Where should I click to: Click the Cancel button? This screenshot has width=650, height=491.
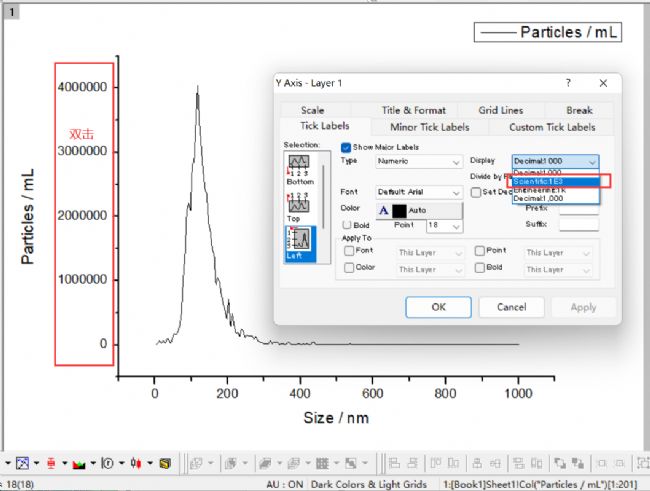[x=511, y=307]
